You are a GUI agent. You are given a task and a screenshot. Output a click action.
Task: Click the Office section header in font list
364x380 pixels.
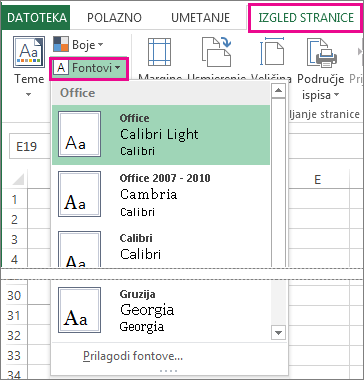pyautogui.click(x=161, y=93)
